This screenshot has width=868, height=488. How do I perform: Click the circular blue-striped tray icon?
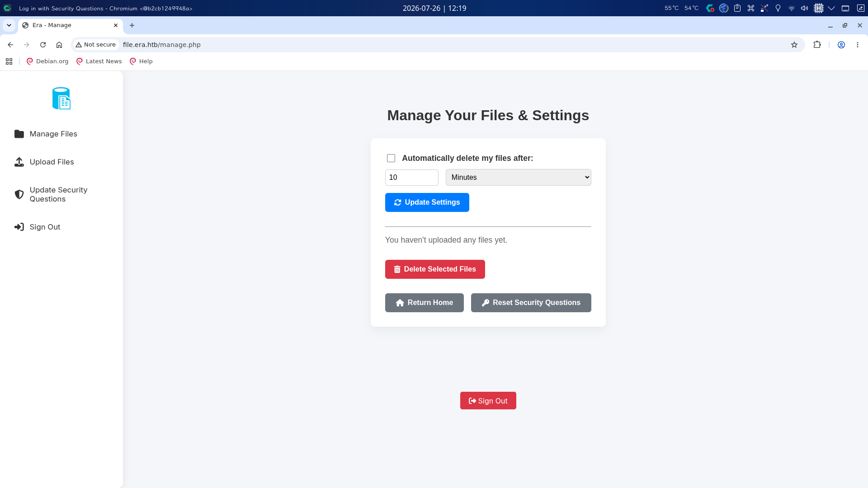pyautogui.click(x=724, y=8)
